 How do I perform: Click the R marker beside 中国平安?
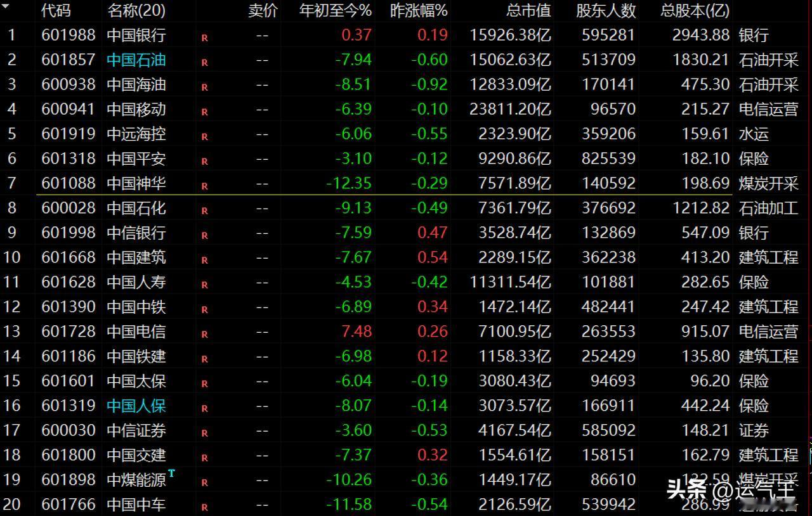[x=204, y=162]
